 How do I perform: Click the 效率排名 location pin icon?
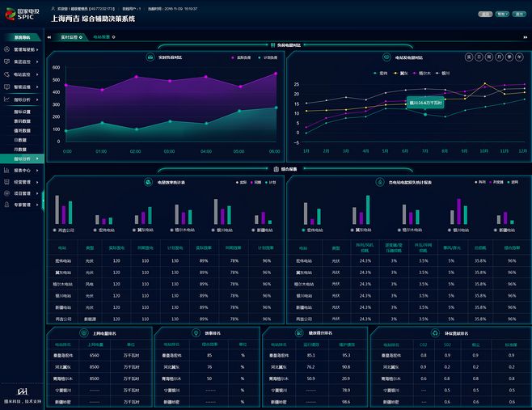196,333
